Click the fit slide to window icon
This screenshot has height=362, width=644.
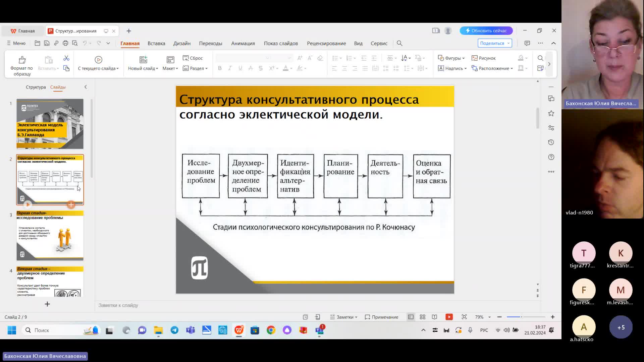tap(464, 317)
